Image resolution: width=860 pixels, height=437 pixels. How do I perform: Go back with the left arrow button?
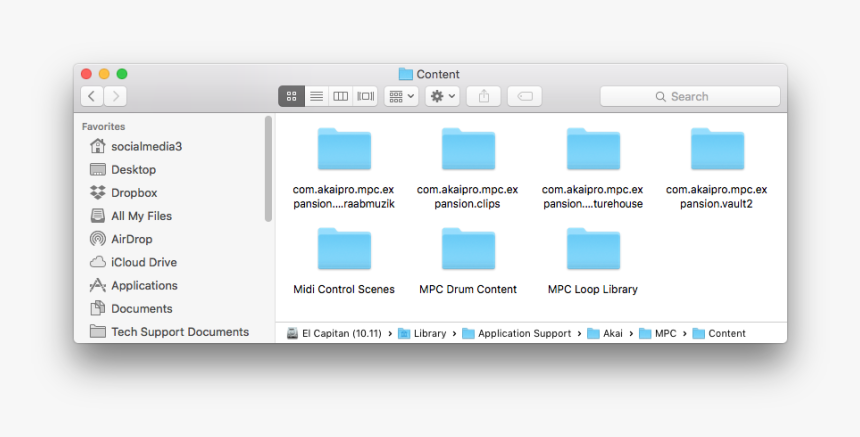(92, 97)
